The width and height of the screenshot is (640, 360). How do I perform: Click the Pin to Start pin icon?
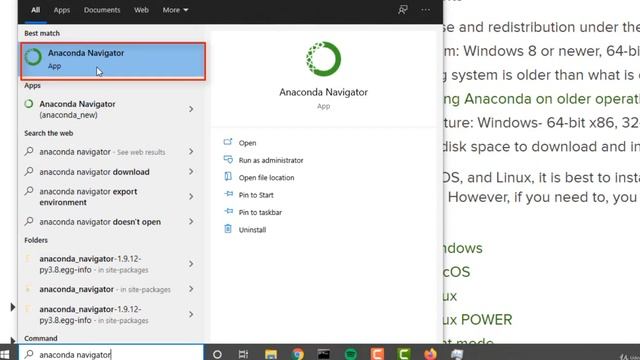pos(229,194)
